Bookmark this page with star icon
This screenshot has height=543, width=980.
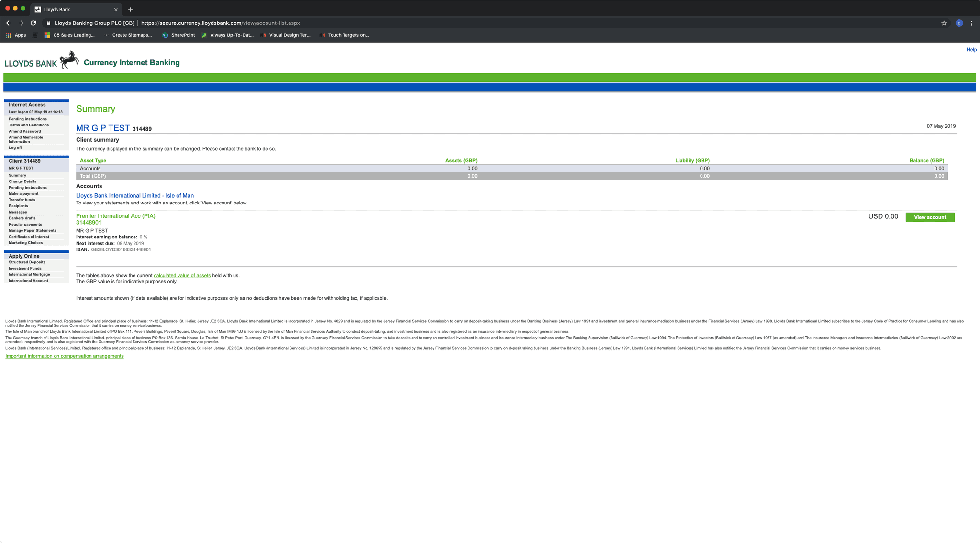tap(944, 23)
